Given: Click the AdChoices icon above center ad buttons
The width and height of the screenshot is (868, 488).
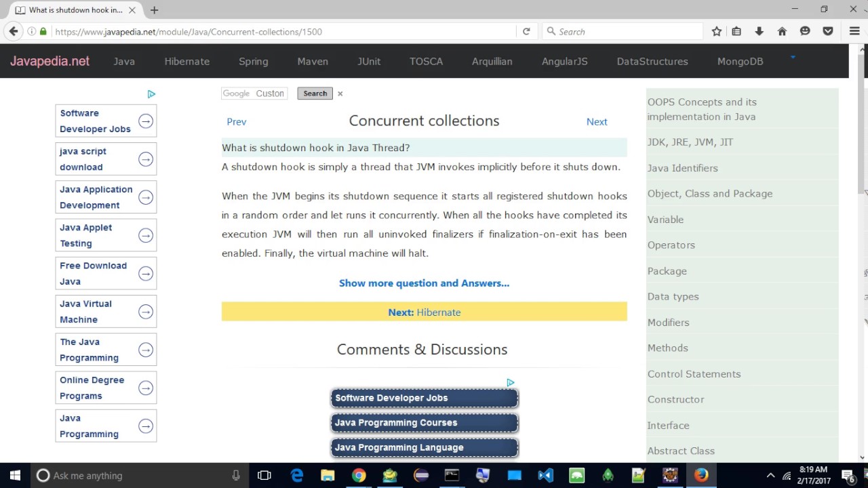Looking at the screenshot, I should (x=511, y=383).
